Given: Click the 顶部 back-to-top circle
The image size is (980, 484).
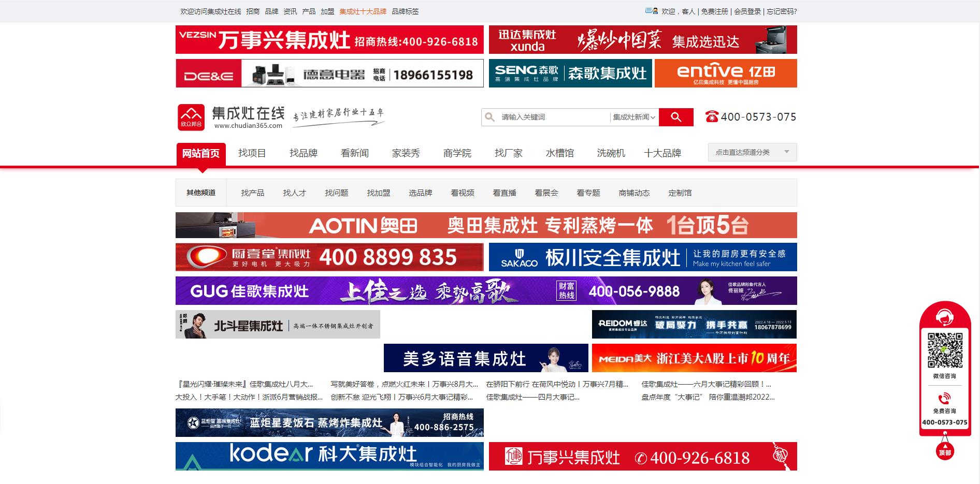Looking at the screenshot, I should pos(945,452).
